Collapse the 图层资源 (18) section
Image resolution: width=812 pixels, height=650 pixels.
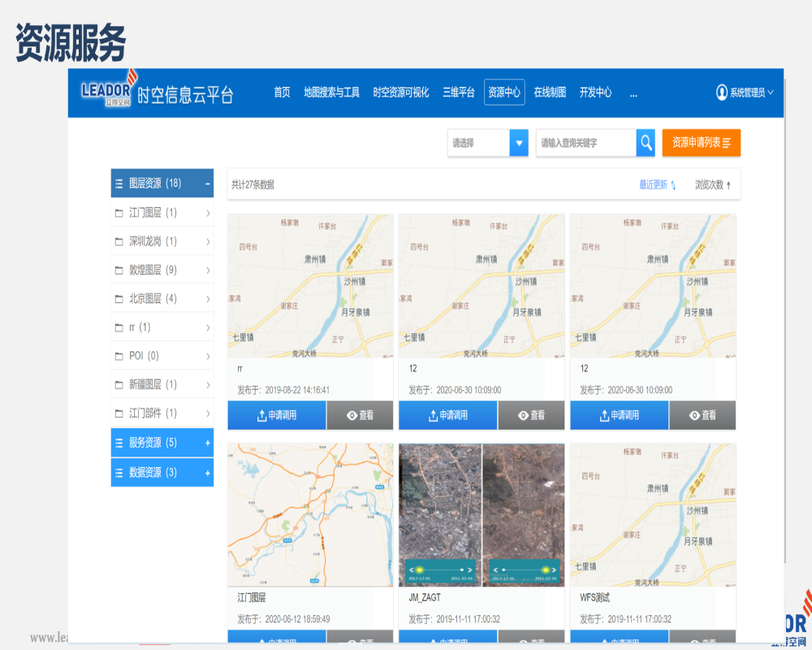tap(207, 184)
